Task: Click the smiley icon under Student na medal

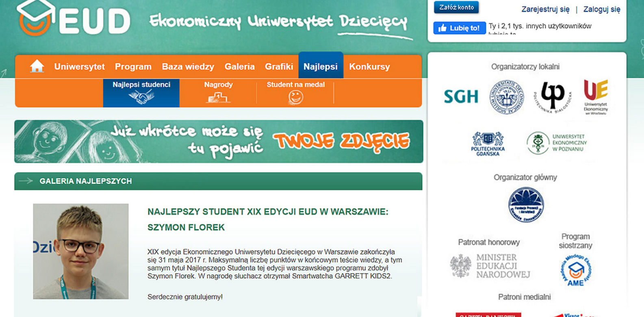Action: click(296, 98)
